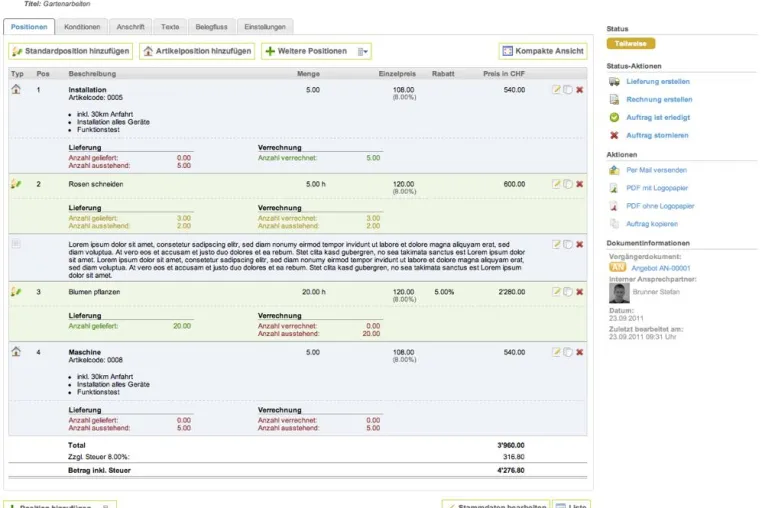This screenshot has height=508, width=762.
Task: Edit the Installation position with pencil icon
Action: point(556,89)
